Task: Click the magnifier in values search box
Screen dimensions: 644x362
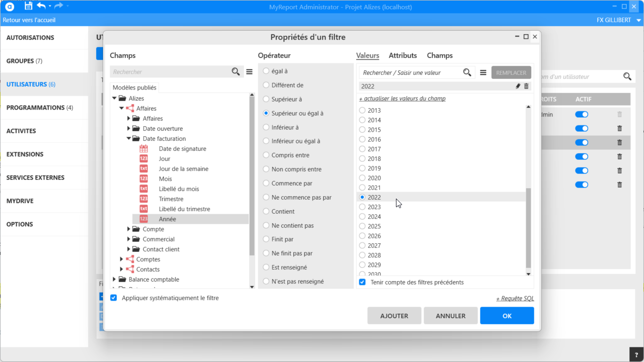Action: coord(467,72)
